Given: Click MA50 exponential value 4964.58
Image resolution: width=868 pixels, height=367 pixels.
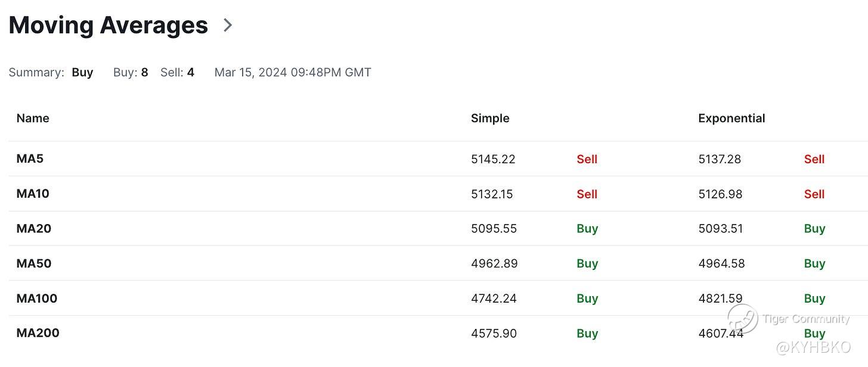Looking at the screenshot, I should (x=721, y=263).
